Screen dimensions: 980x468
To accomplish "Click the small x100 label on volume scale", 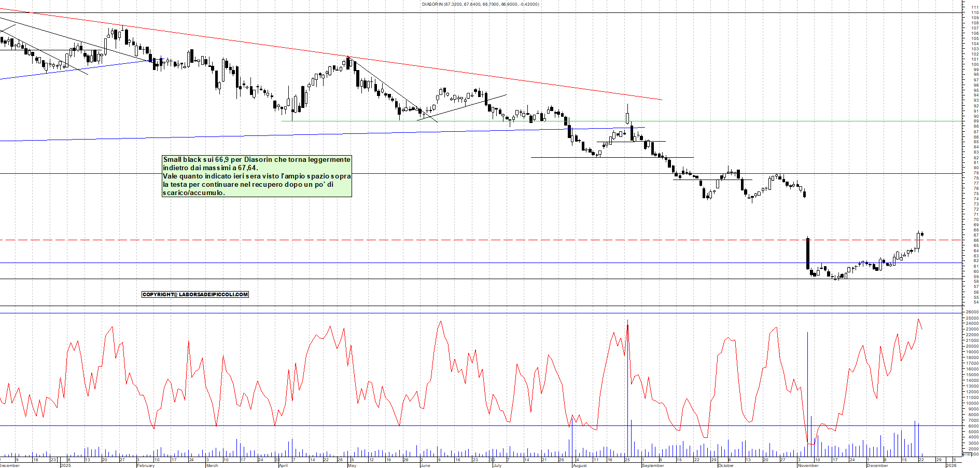I will coord(967,455).
